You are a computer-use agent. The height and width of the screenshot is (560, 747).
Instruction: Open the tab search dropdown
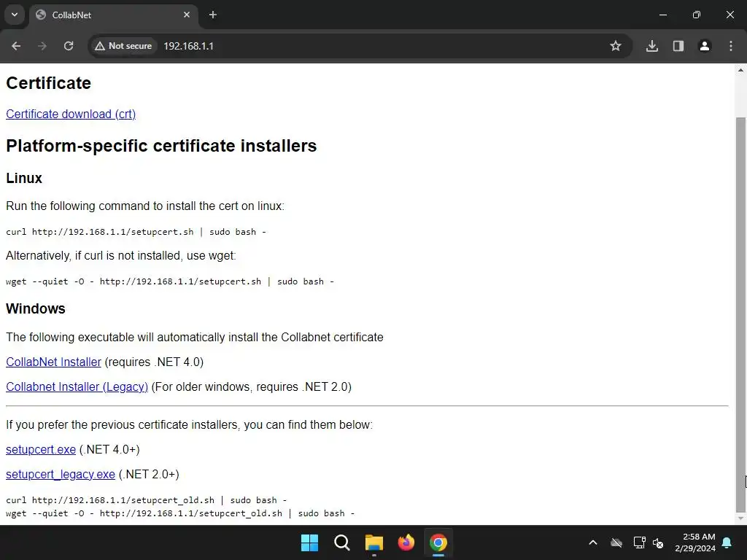[x=15, y=15]
